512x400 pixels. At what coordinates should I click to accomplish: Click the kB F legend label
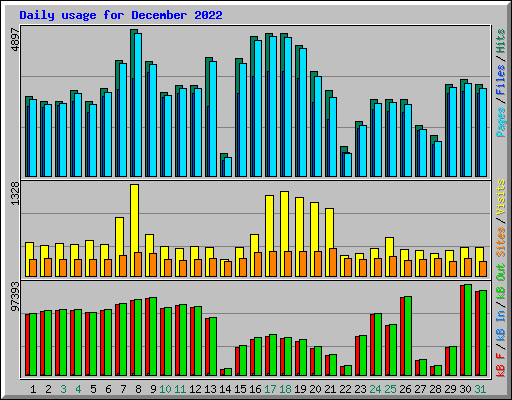[x=501, y=365]
